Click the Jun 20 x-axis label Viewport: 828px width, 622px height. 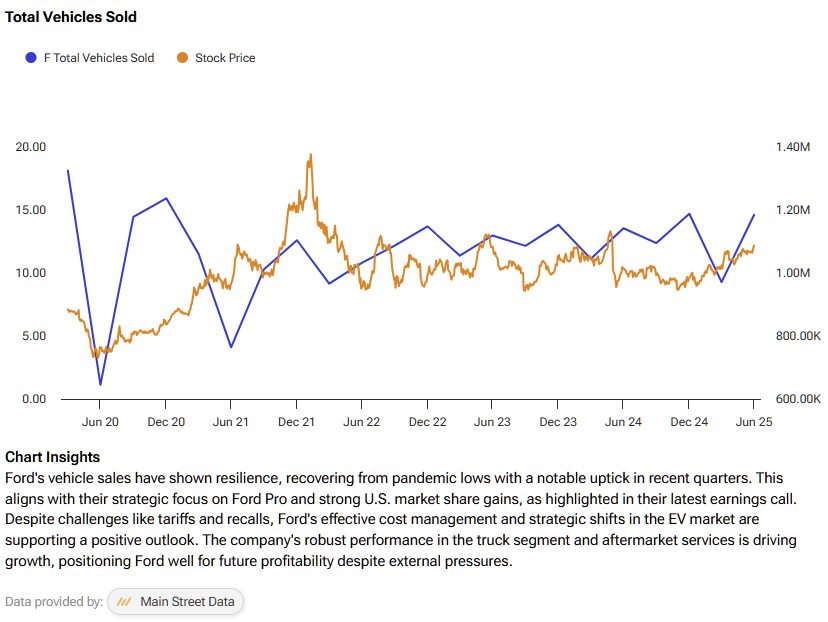[100, 422]
